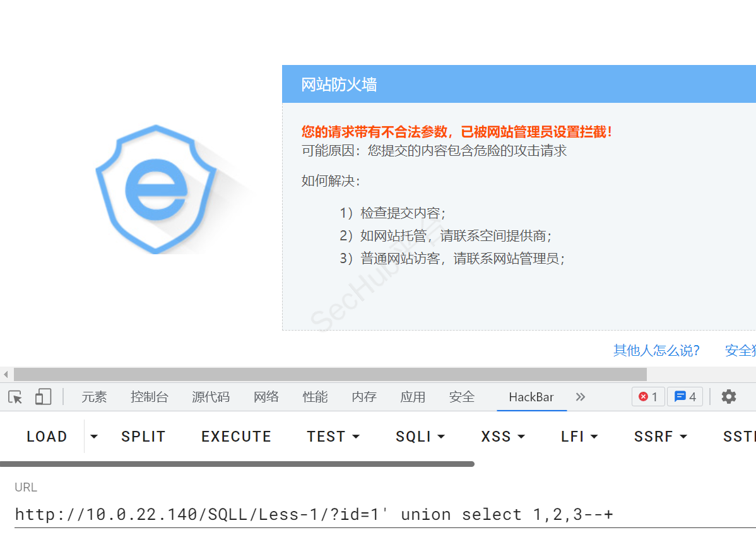
Task: Open the LFI payload dropdown
Action: click(579, 437)
